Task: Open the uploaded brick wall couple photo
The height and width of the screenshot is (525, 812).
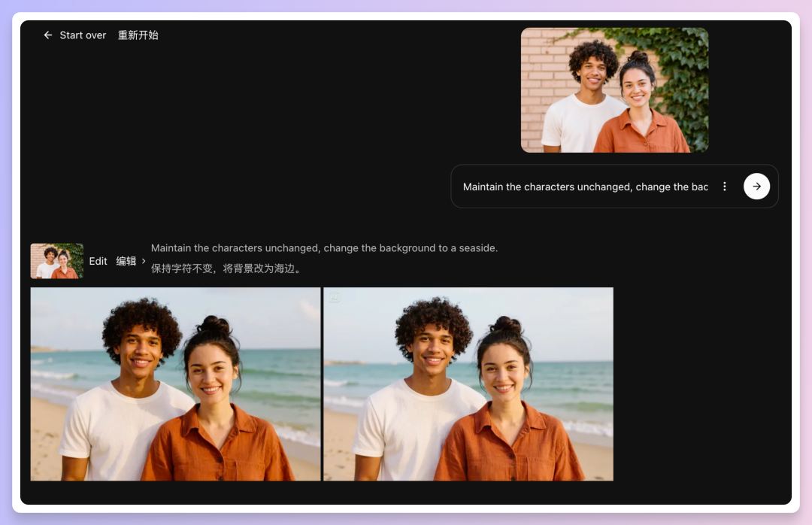Action: (615, 90)
